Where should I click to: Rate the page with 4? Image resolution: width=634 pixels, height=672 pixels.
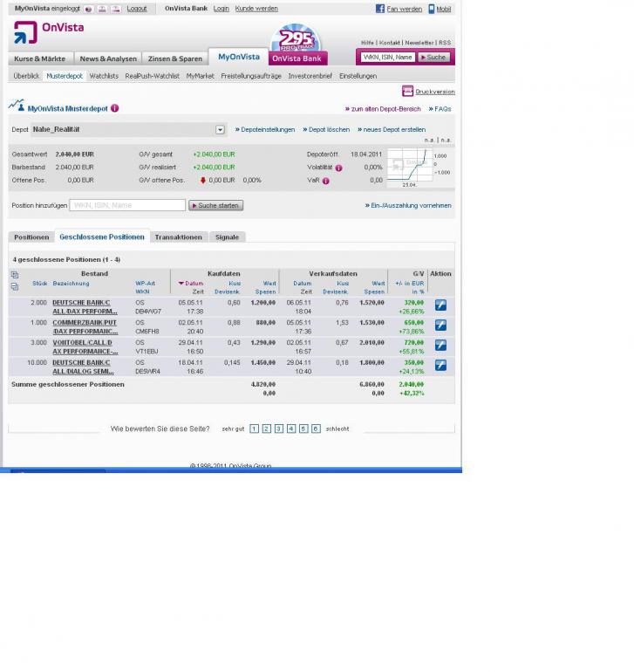(x=291, y=429)
